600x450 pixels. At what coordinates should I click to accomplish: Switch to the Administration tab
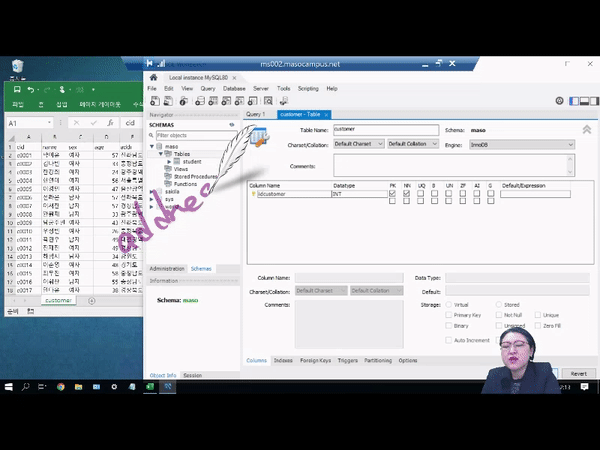(167, 269)
